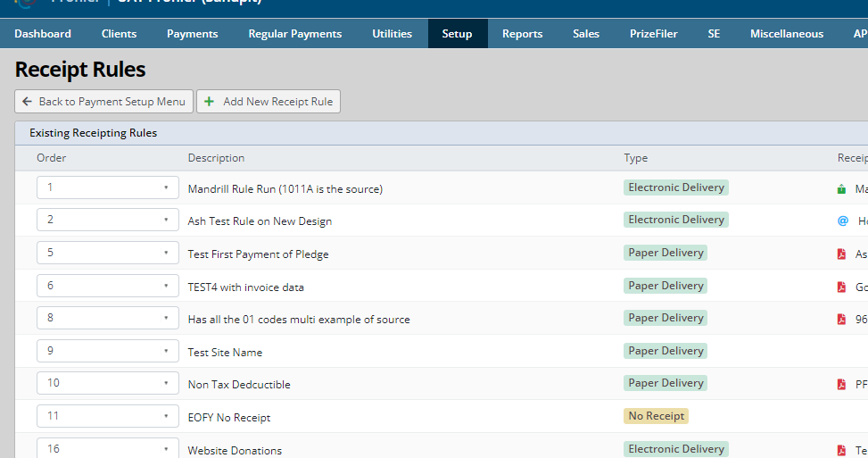868x458 pixels.
Task: Click 'Test First Payment of Pledge' description
Action: click(258, 254)
